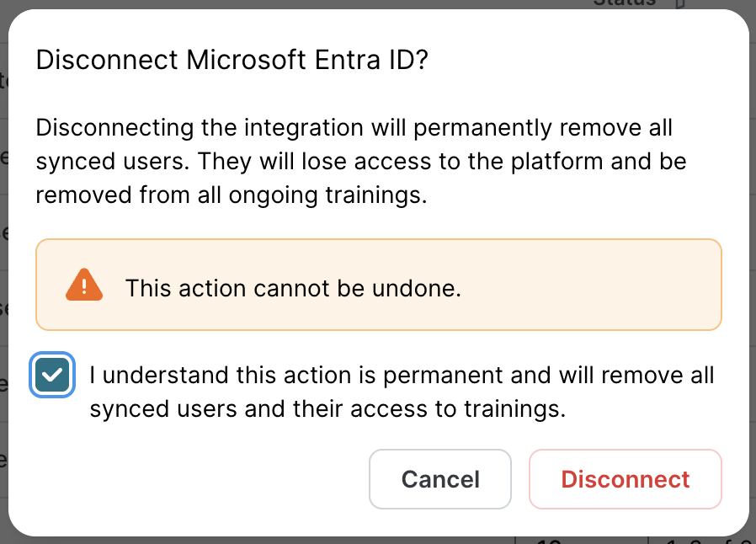Click "synced users and their access" label line

coord(327,410)
